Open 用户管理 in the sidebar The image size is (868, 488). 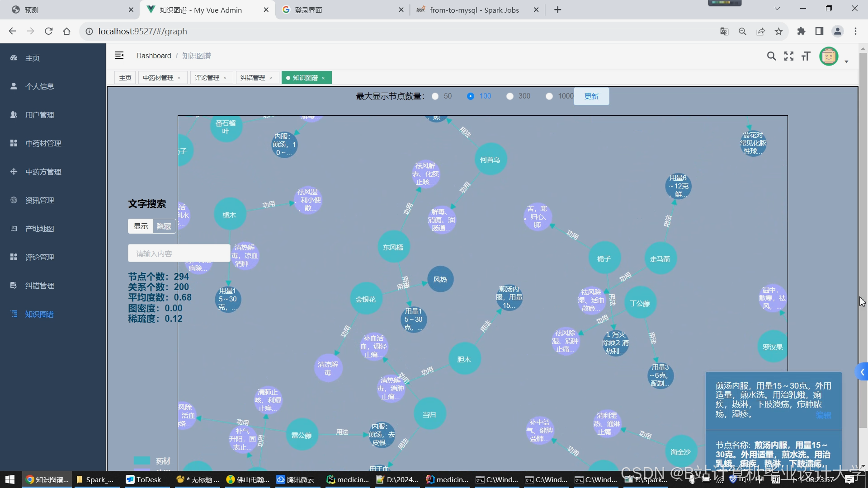click(39, 115)
